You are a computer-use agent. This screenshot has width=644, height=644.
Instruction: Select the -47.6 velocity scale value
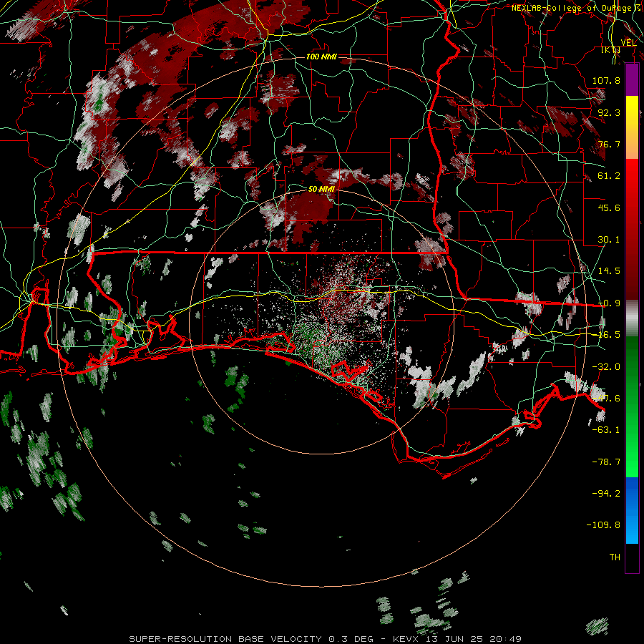click(606, 399)
